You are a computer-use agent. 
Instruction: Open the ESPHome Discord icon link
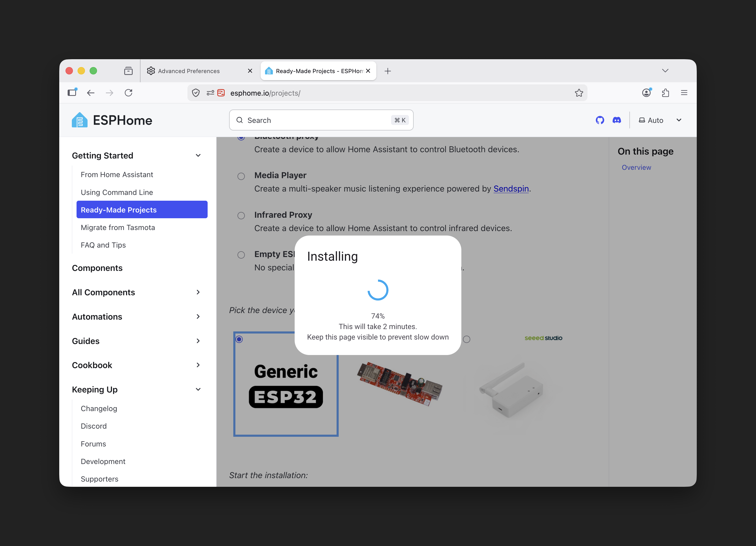[617, 120]
